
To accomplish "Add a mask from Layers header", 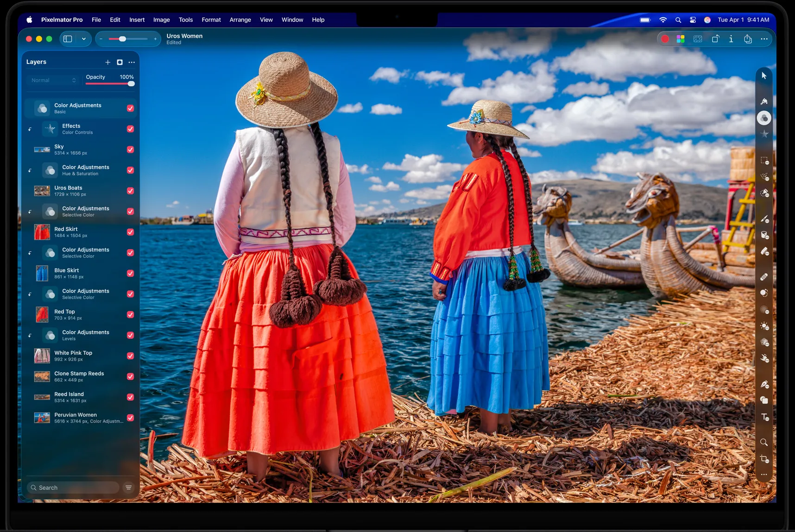I will coord(120,62).
